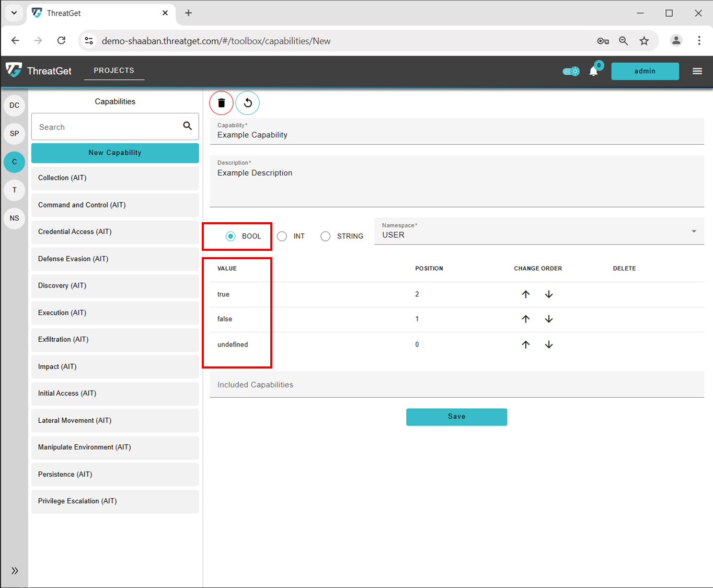Open the notifications bell icon
The image size is (713, 588).
tap(593, 71)
